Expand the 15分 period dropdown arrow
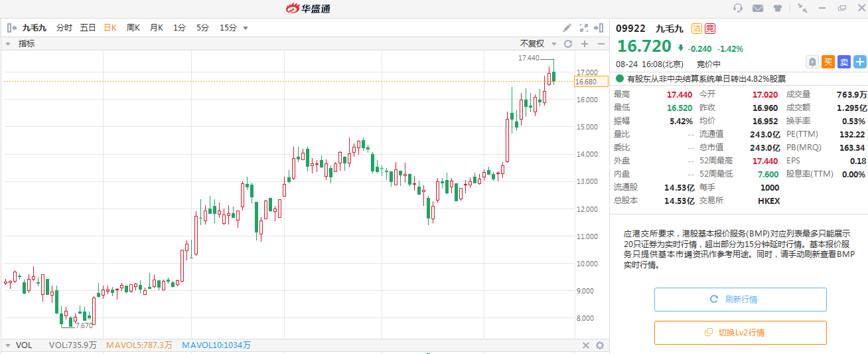This screenshot has height=354, width=868. tap(246, 28)
